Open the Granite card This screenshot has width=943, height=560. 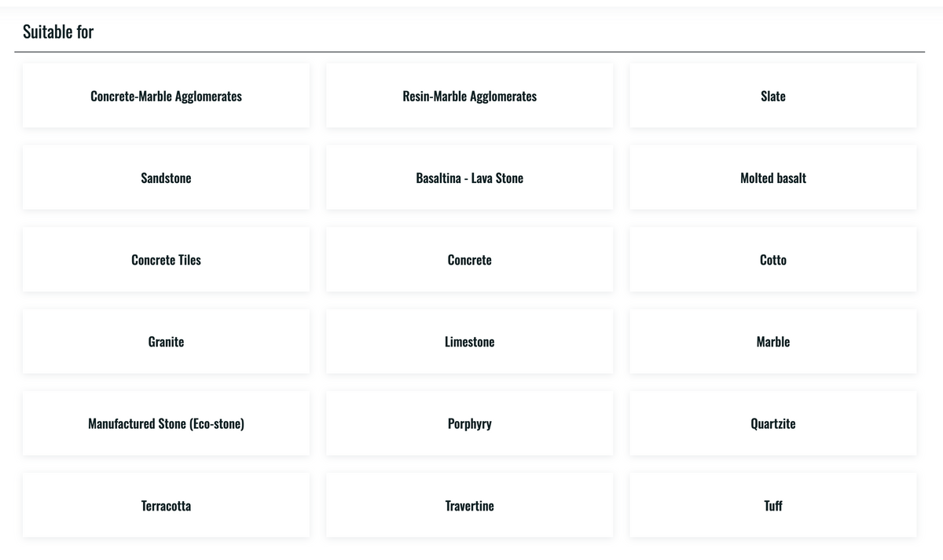pos(166,342)
